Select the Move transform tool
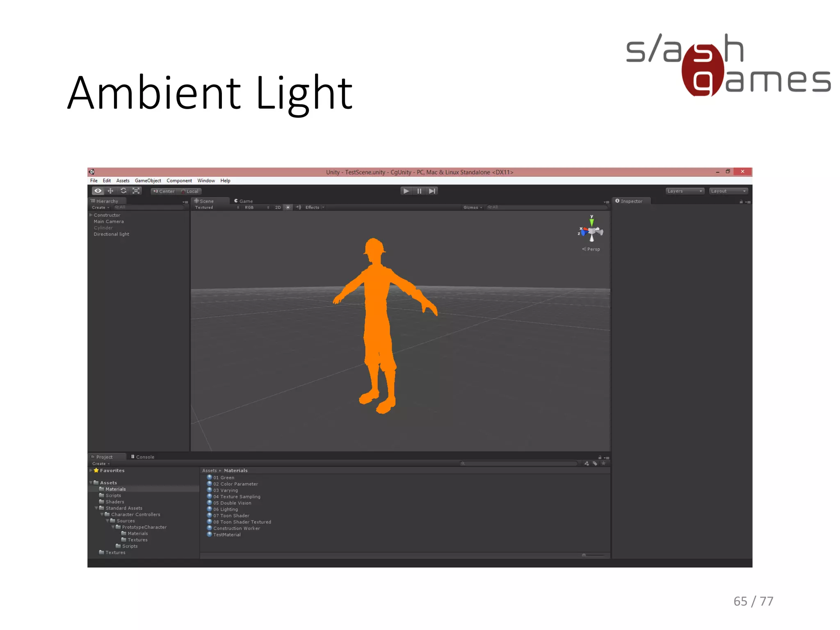 110,191
